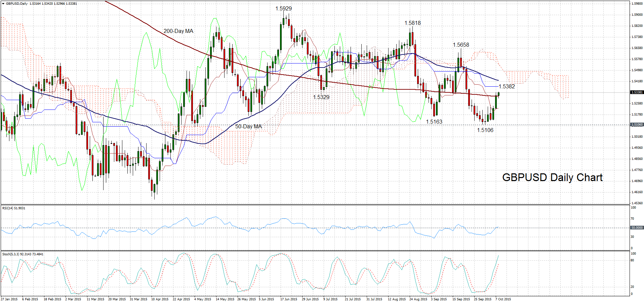Click the 1.59800 price scale value
Image resolution: width=644 pixels, height=302 pixels.
[637, 4]
